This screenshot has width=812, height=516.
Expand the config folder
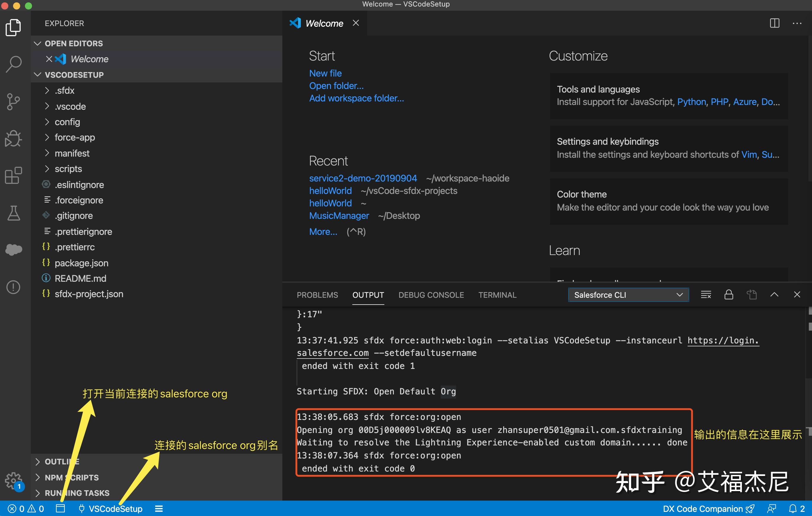pos(157,122)
